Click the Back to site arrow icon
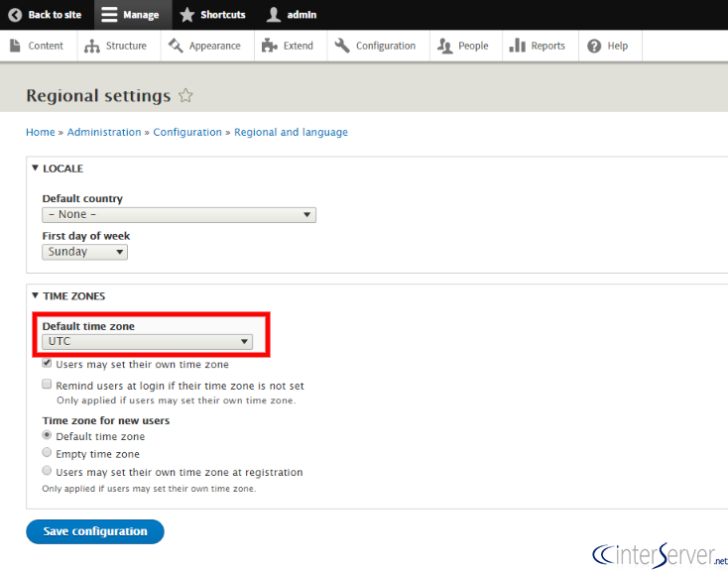The image size is (728, 571). coord(15,15)
